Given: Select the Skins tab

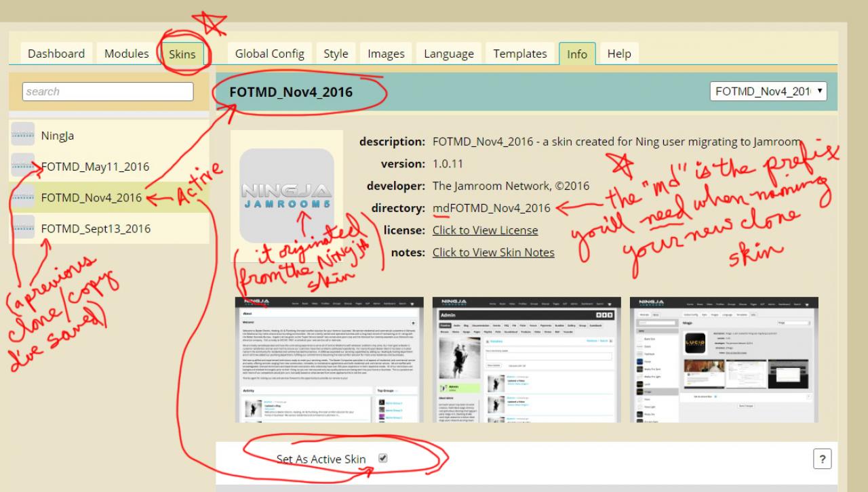Looking at the screenshot, I should coord(182,54).
